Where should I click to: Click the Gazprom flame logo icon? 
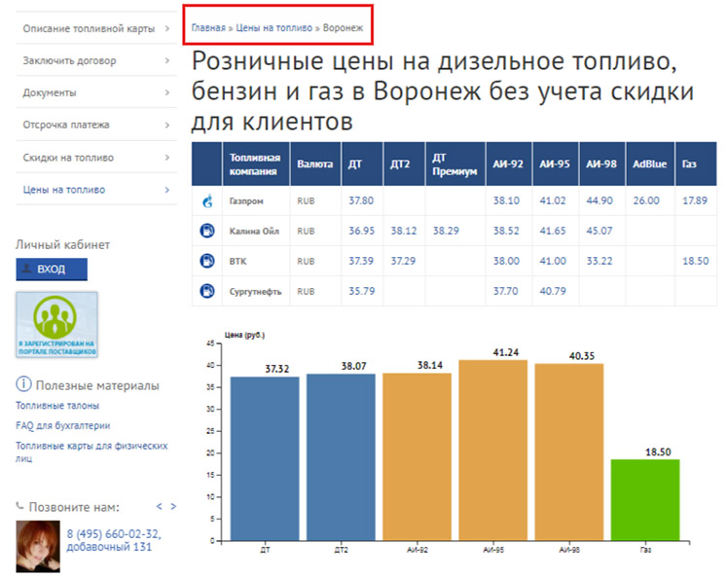point(207,200)
